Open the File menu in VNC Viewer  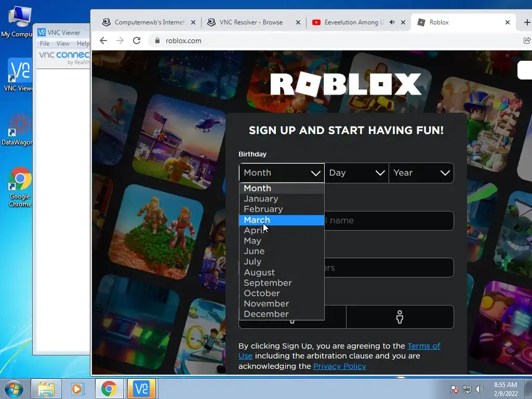point(45,44)
